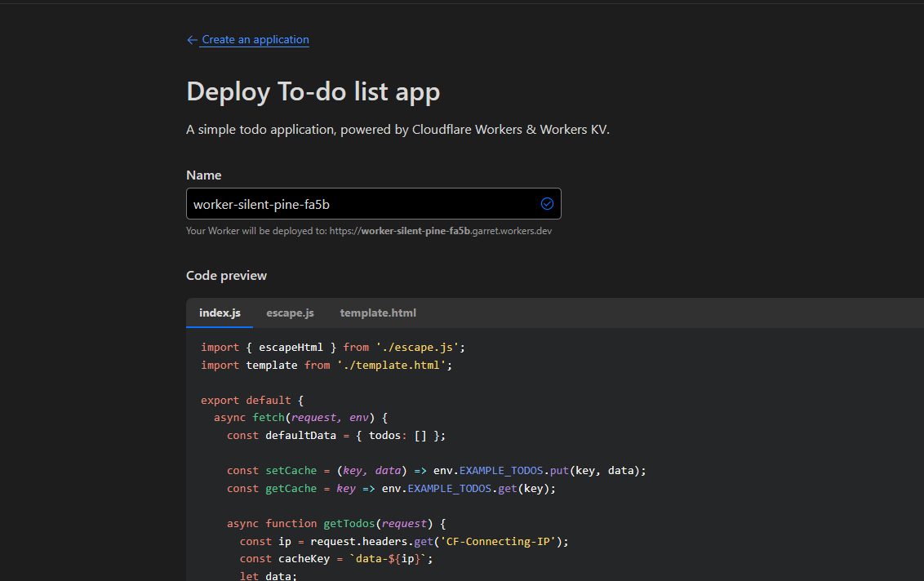This screenshot has width=924, height=581.
Task: Click the const defaultData code line
Action: tap(335, 436)
